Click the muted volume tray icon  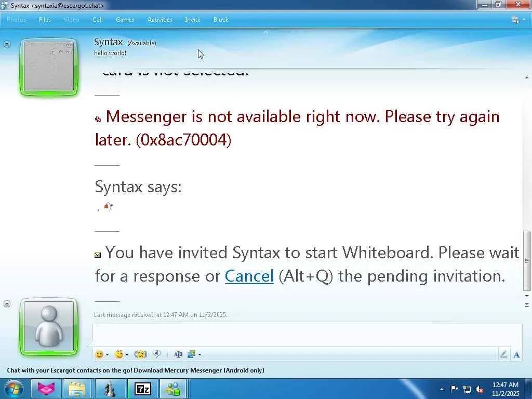(x=480, y=390)
